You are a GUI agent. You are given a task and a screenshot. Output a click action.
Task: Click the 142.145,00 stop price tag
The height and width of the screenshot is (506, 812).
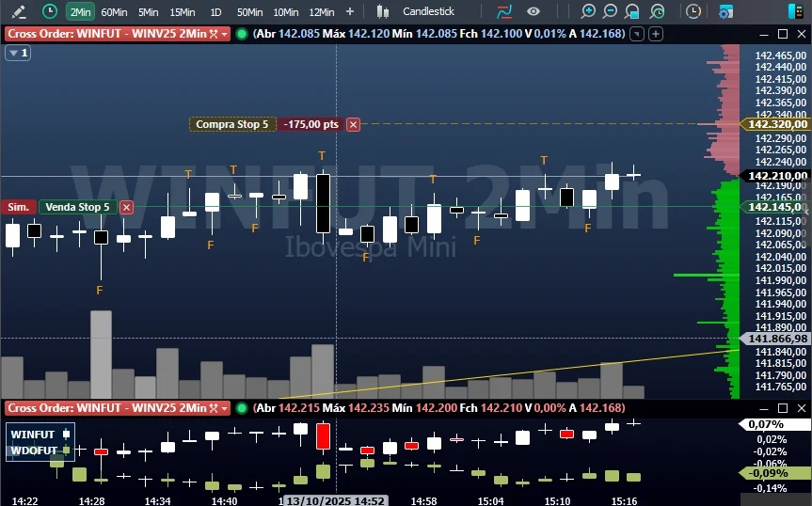click(x=774, y=207)
